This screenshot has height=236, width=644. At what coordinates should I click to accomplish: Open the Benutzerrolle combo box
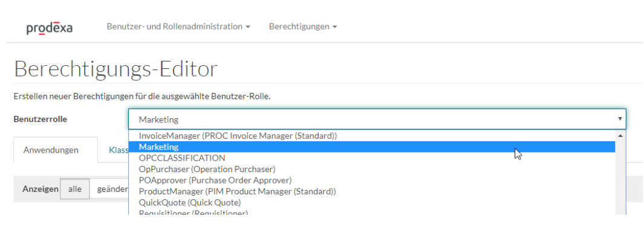pyautogui.click(x=377, y=120)
